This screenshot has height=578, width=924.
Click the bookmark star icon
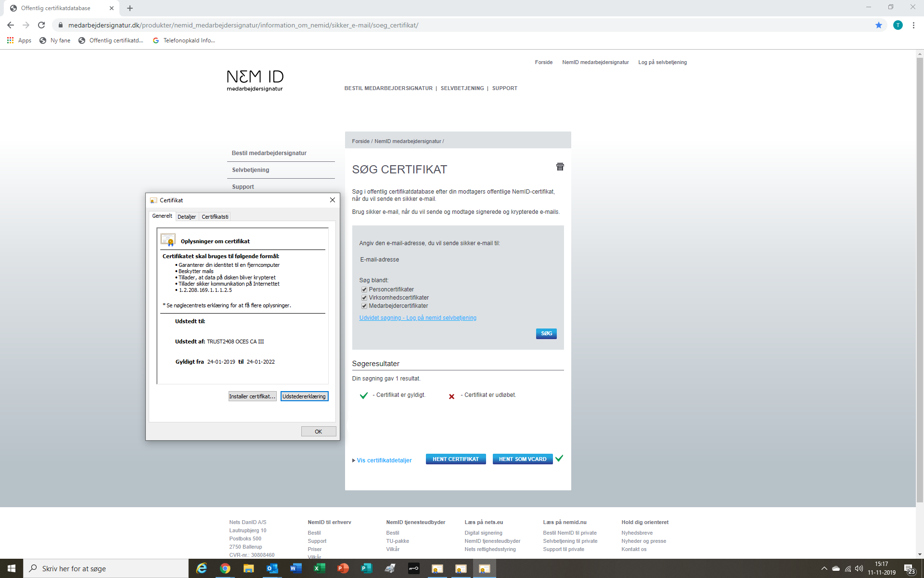click(x=879, y=25)
